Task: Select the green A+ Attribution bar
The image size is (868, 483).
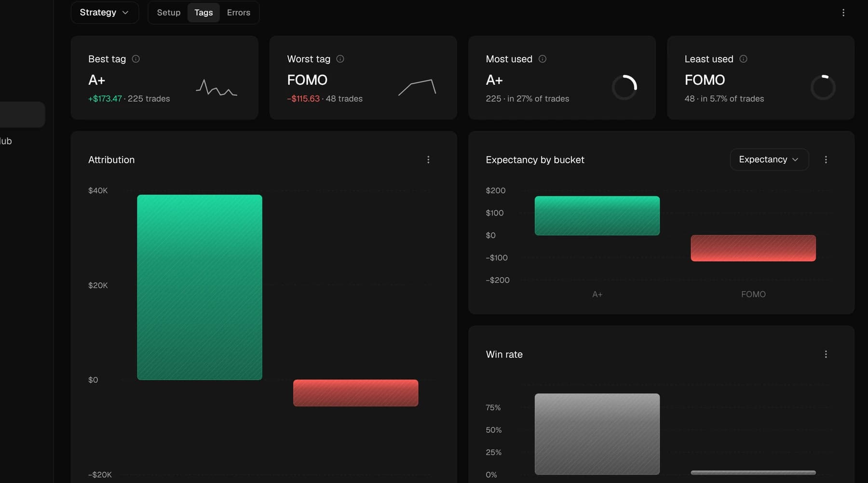Action: pyautogui.click(x=200, y=287)
